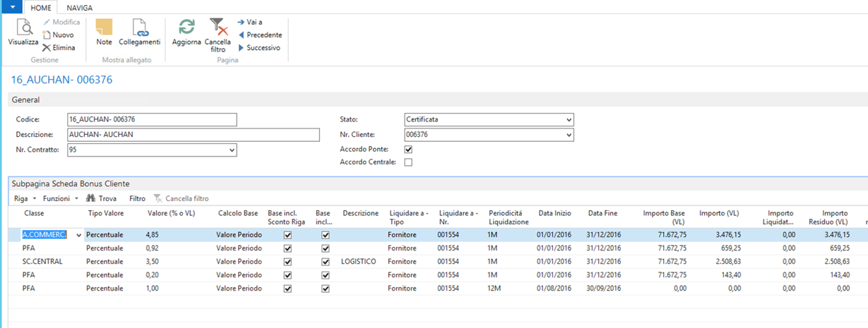868x328 pixels.
Task: Open the Nr. Contratto dropdown
Action: (x=232, y=150)
